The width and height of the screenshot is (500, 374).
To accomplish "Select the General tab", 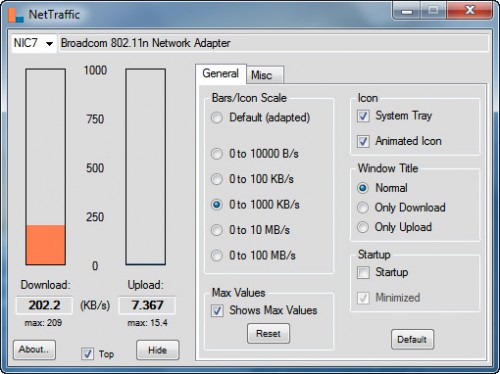I will click(x=221, y=73).
